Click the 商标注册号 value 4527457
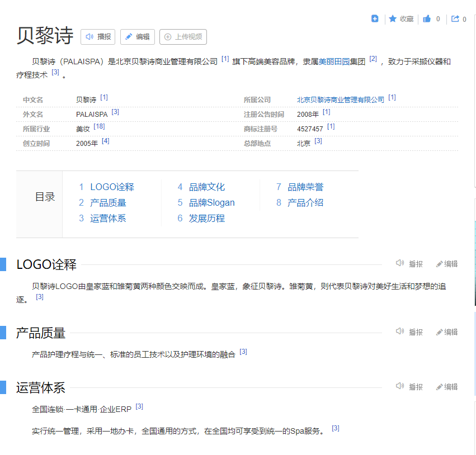476x455 pixels. (x=310, y=129)
